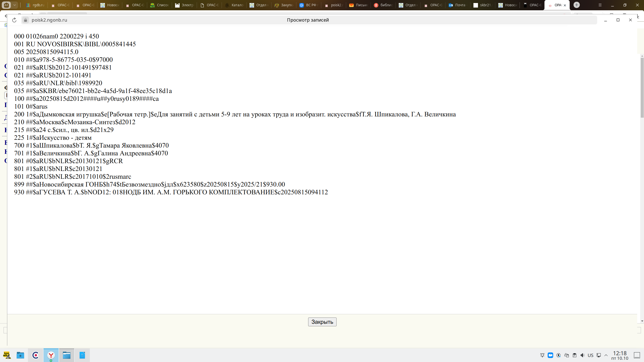Image resolution: width=644 pixels, height=362 pixels.
Task: Reload the popup page
Action: (14, 20)
